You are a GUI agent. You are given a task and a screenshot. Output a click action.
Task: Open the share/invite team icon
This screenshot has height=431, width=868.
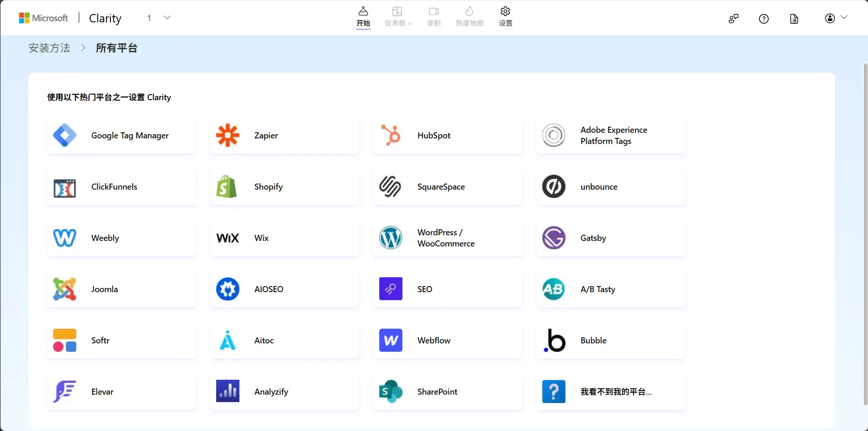click(x=733, y=19)
